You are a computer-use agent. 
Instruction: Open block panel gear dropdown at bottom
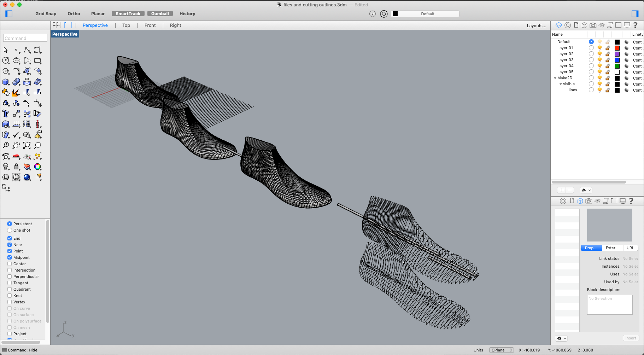(x=561, y=338)
